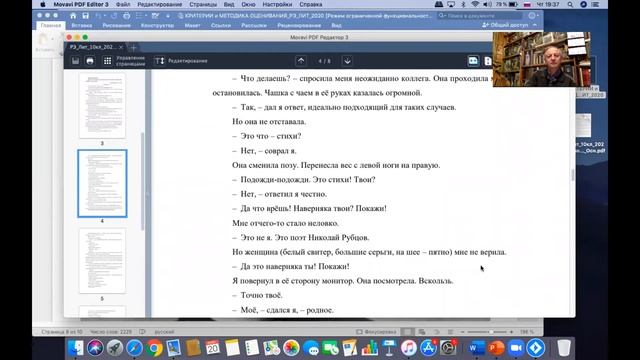Click the page number field 4 / 8
This screenshot has width=640, height=360.
coord(324,61)
